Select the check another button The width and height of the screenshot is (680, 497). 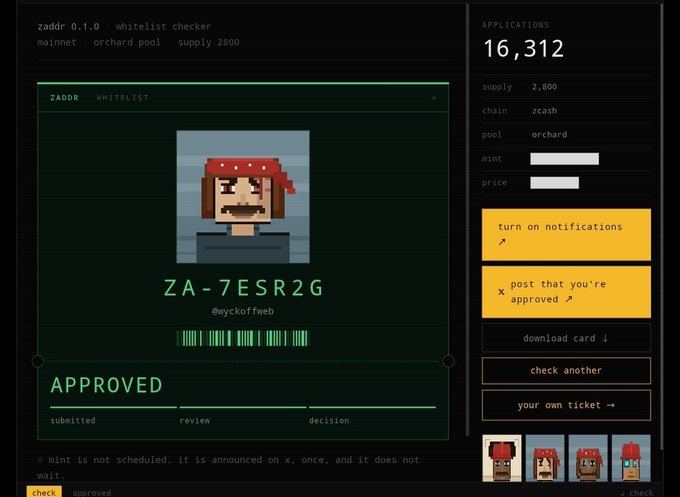[566, 370]
